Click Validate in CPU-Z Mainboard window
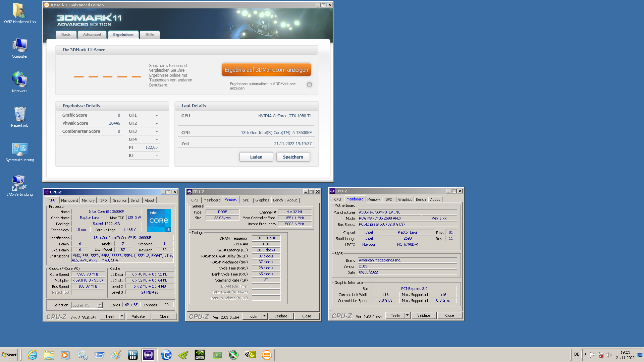Screen dimensions: 644x362 pos(424,315)
